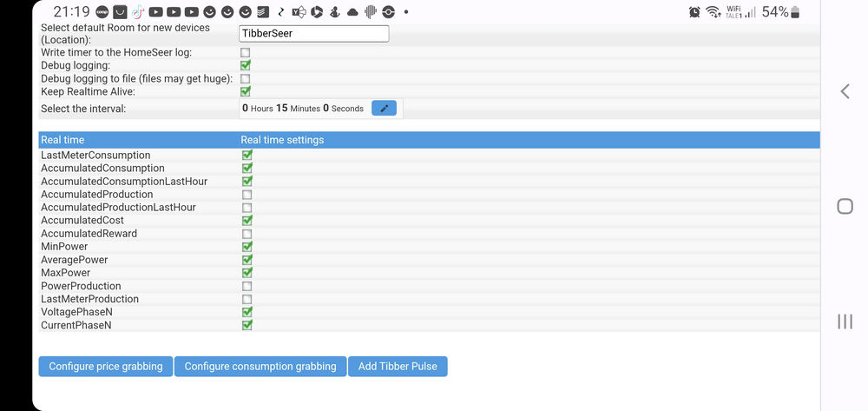Viewport: 868px width, 411px height.
Task: Tap the cloud notification icon
Action: 352,12
